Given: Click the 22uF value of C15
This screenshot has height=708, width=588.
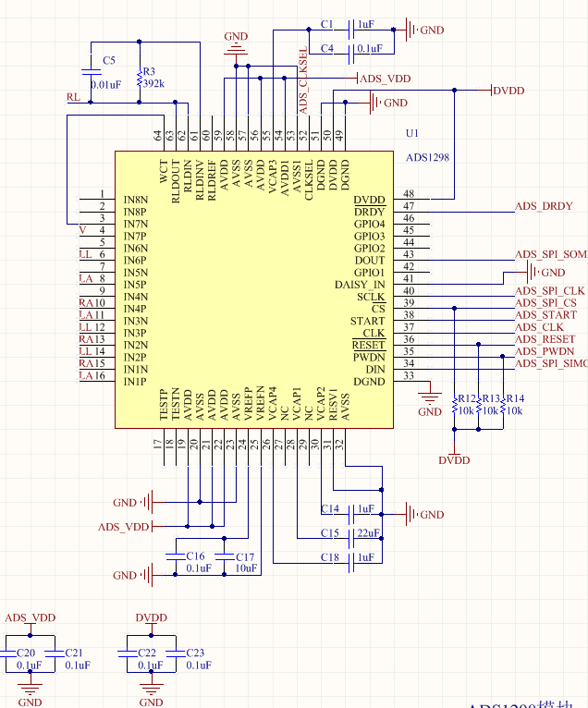Looking at the screenshot, I should [x=368, y=532].
